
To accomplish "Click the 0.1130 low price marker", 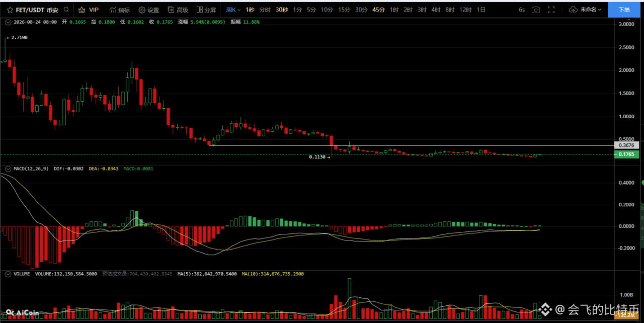I will pyautogui.click(x=319, y=157).
